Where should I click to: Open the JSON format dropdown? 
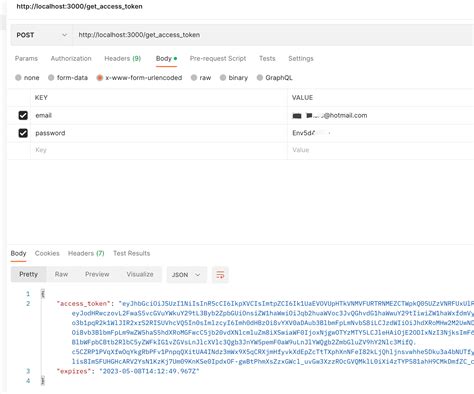pyautogui.click(x=186, y=275)
